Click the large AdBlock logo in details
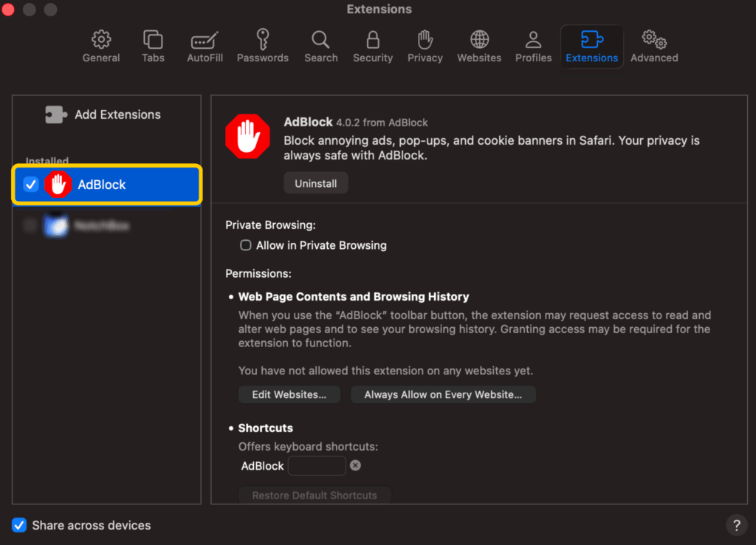Viewport: 756px width, 545px height. (248, 136)
